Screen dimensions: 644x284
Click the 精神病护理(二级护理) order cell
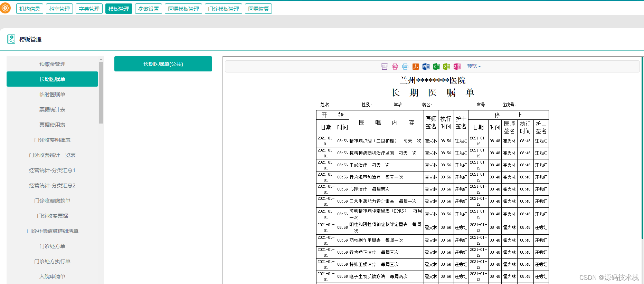point(386,141)
